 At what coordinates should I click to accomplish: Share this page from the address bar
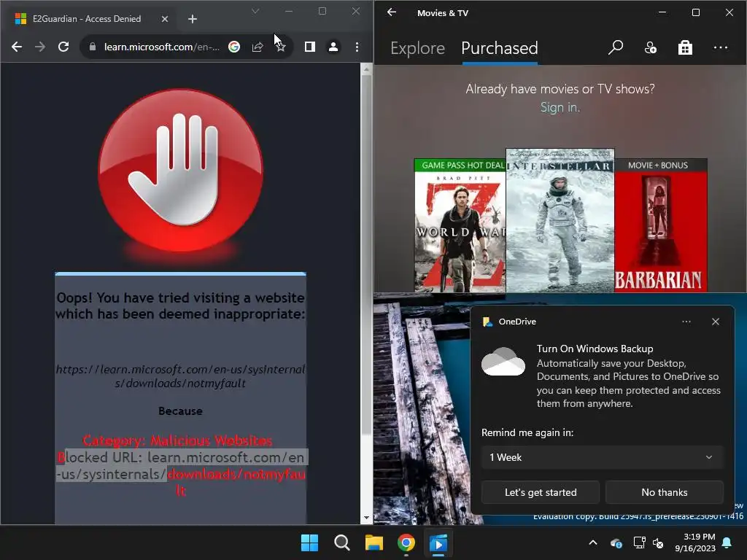point(258,47)
